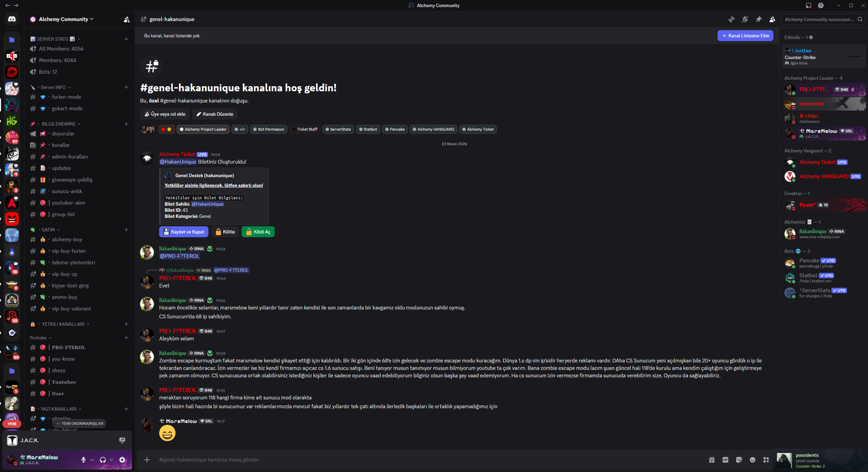Open the inbox icon in title bar
868x472 pixels.
[x=809, y=5]
